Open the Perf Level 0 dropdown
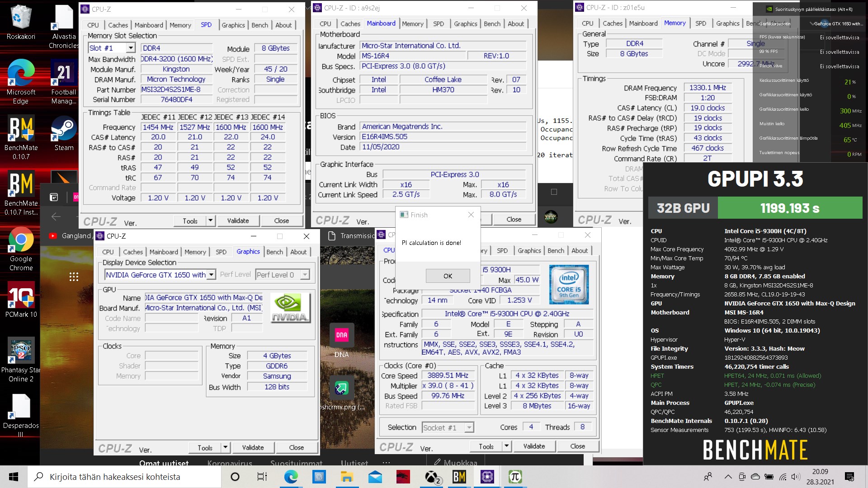This screenshot has width=868, height=488. tap(305, 275)
